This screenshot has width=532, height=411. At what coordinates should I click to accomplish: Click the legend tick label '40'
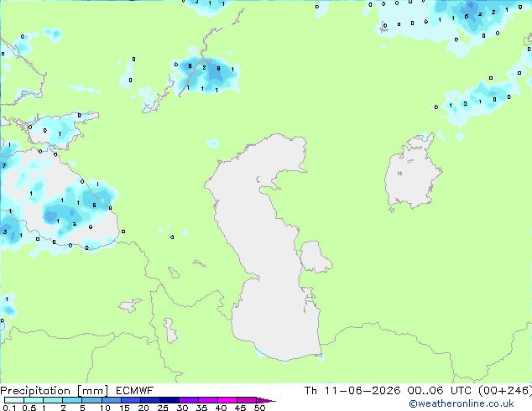221,408
